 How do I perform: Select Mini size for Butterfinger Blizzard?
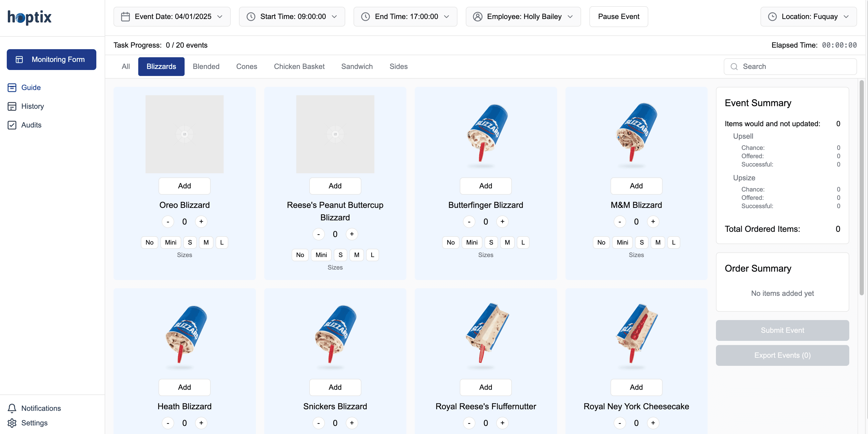click(472, 242)
